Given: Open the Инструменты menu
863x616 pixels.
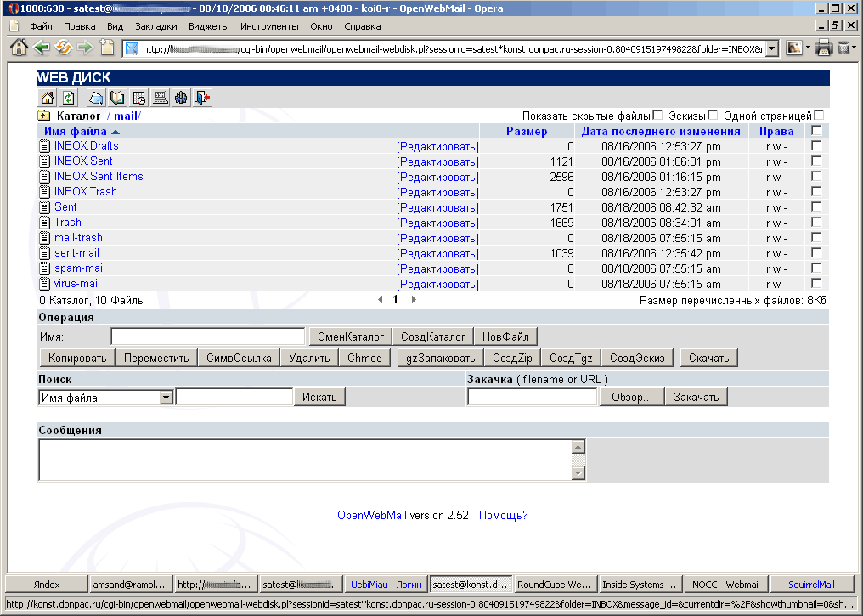Looking at the screenshot, I should [x=269, y=26].
